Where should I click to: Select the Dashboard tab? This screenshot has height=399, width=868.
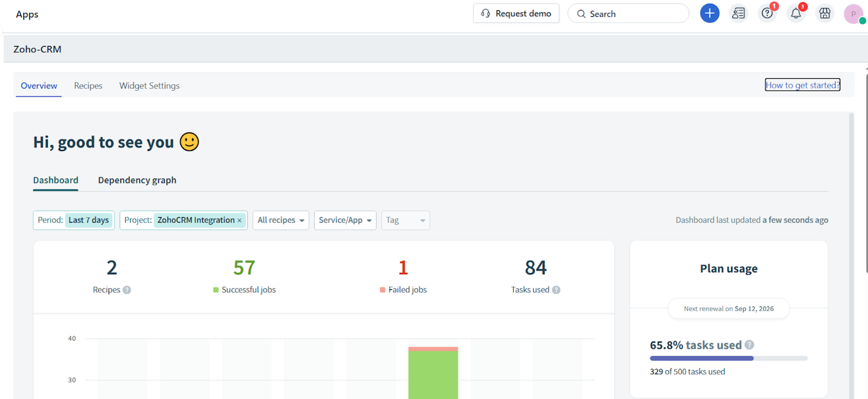click(x=55, y=180)
